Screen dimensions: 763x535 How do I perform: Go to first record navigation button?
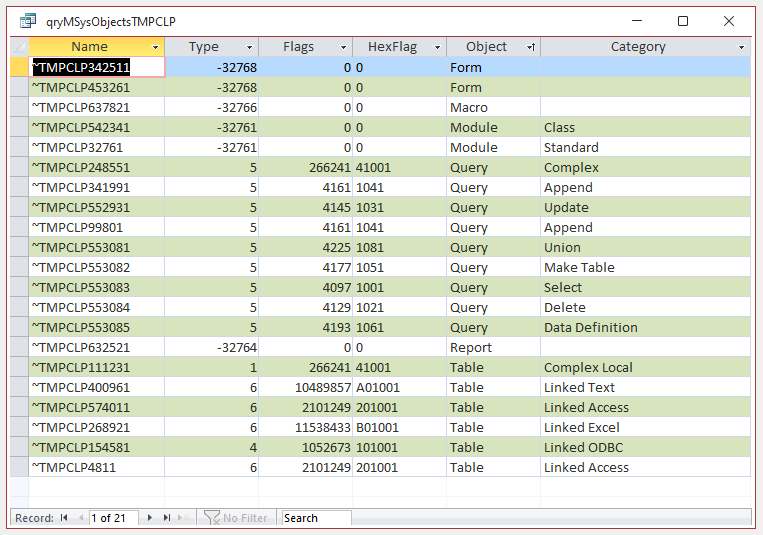(64, 517)
